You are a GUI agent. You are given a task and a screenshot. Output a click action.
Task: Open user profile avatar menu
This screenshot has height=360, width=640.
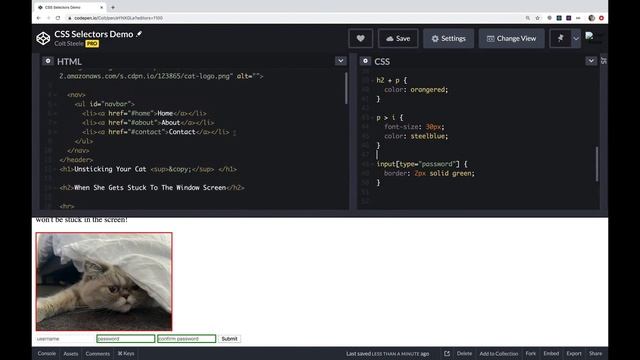pyautogui.click(x=593, y=38)
